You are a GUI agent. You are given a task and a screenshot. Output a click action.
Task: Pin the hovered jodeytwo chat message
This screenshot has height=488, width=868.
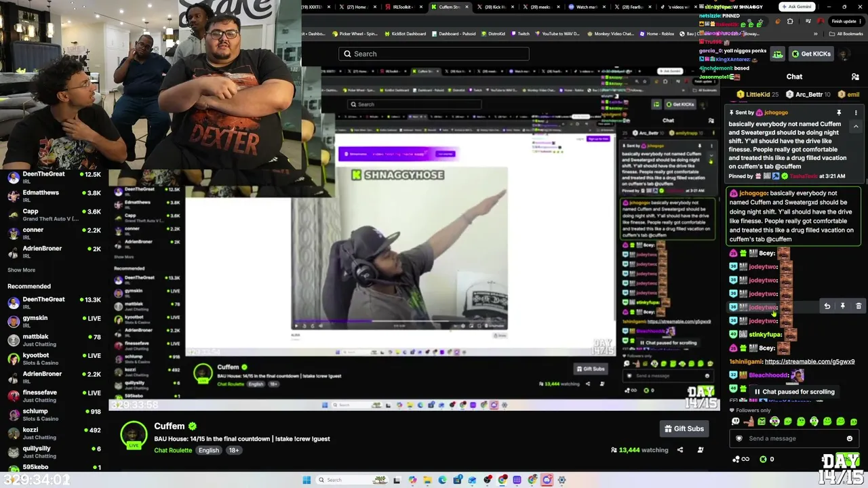pyautogui.click(x=843, y=306)
